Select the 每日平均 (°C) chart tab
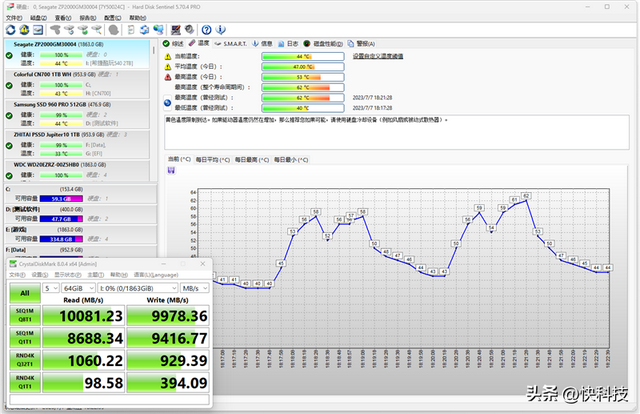Screen dimensions: 640x414 pyautogui.click(x=212, y=158)
